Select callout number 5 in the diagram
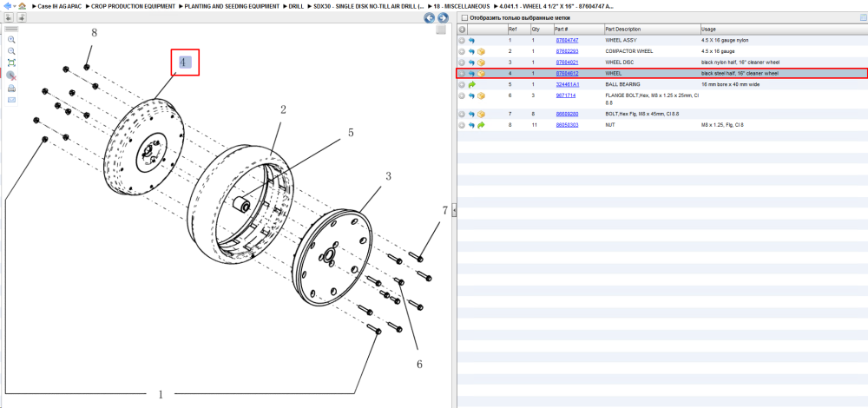This screenshot has height=408, width=868. pyautogui.click(x=351, y=133)
